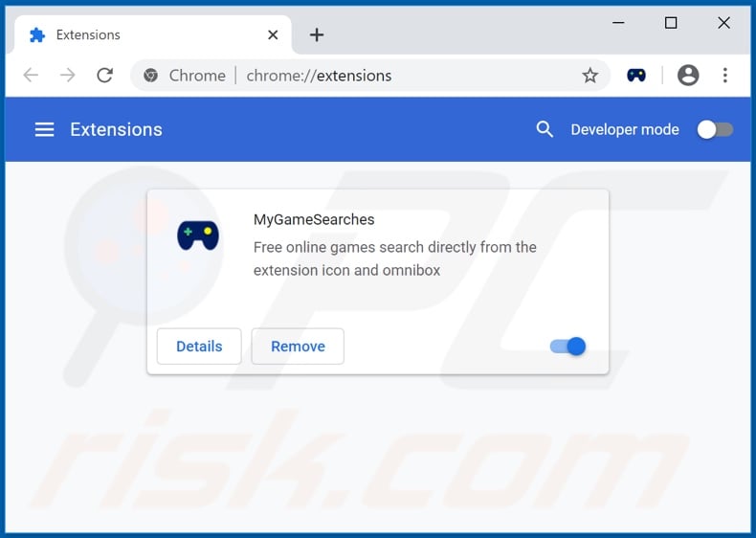This screenshot has width=756, height=538.
Task: Search extensions using magnifier icon
Action: pyautogui.click(x=545, y=129)
